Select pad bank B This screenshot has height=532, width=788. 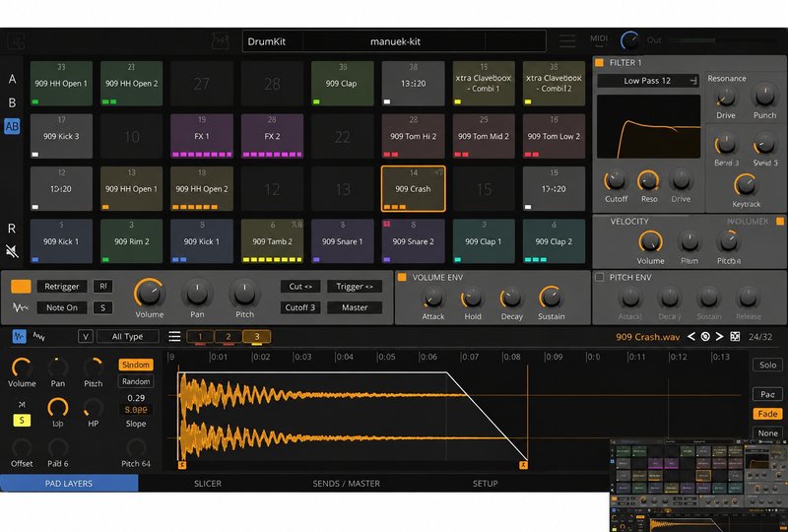point(12,102)
